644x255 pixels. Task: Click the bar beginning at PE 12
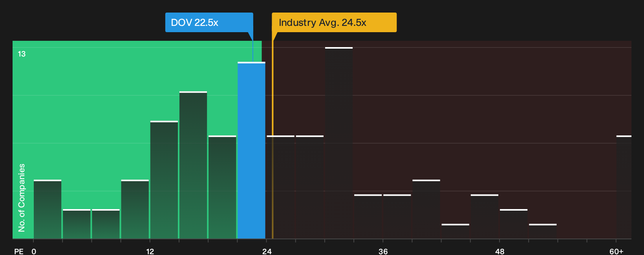pyautogui.click(x=164, y=180)
